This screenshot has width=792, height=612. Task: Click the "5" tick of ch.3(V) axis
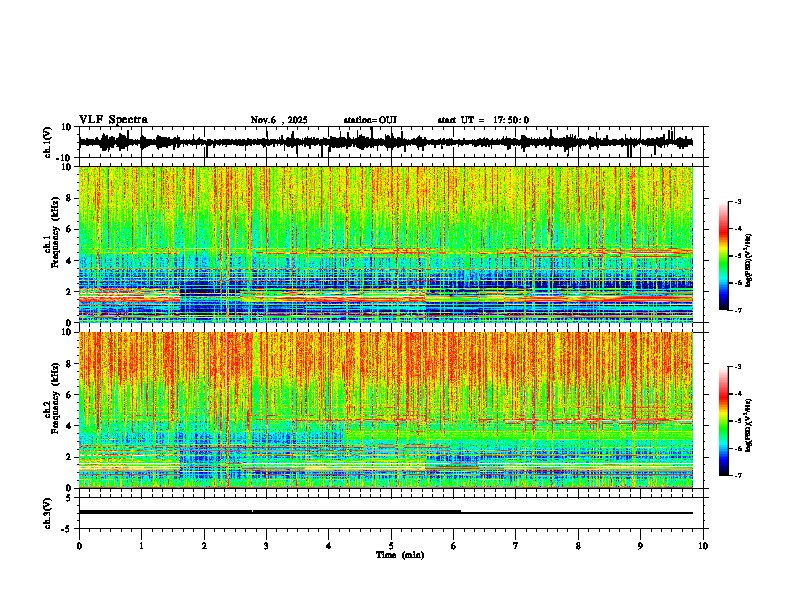[x=69, y=498]
